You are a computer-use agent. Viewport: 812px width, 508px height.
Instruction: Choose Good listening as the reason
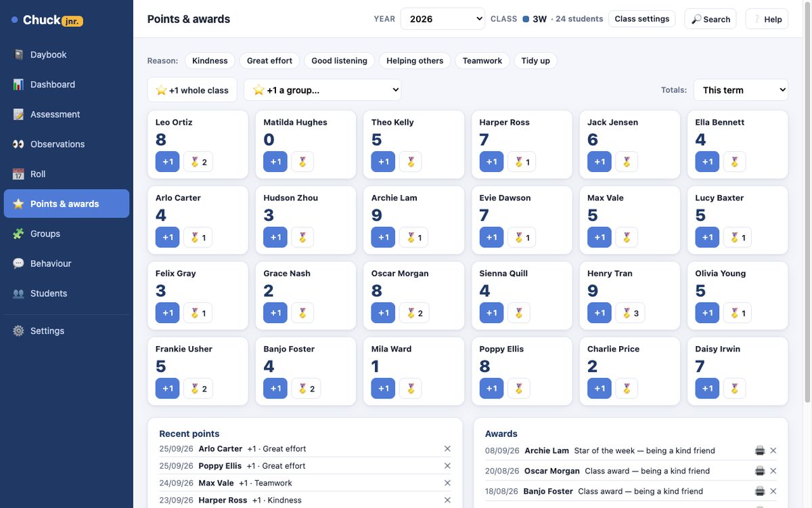point(339,61)
